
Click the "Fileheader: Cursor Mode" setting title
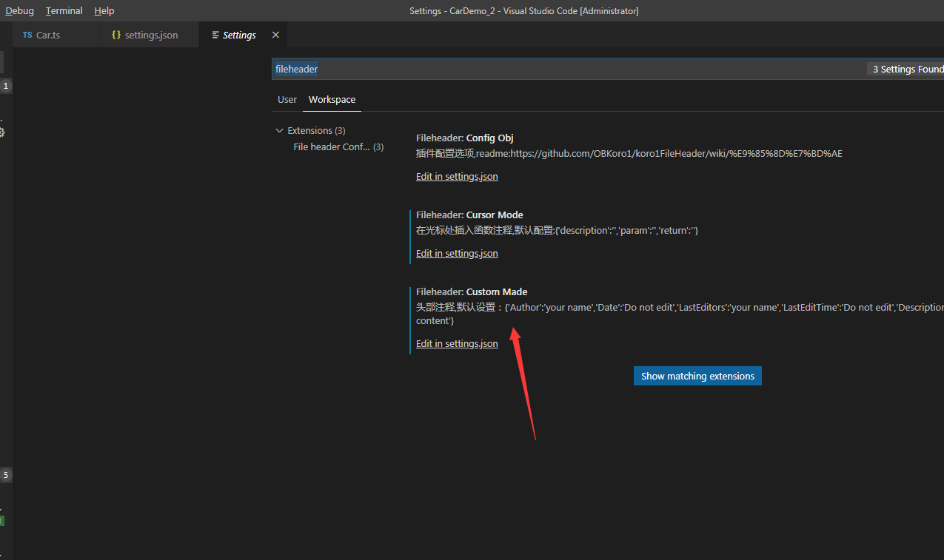tap(469, 215)
